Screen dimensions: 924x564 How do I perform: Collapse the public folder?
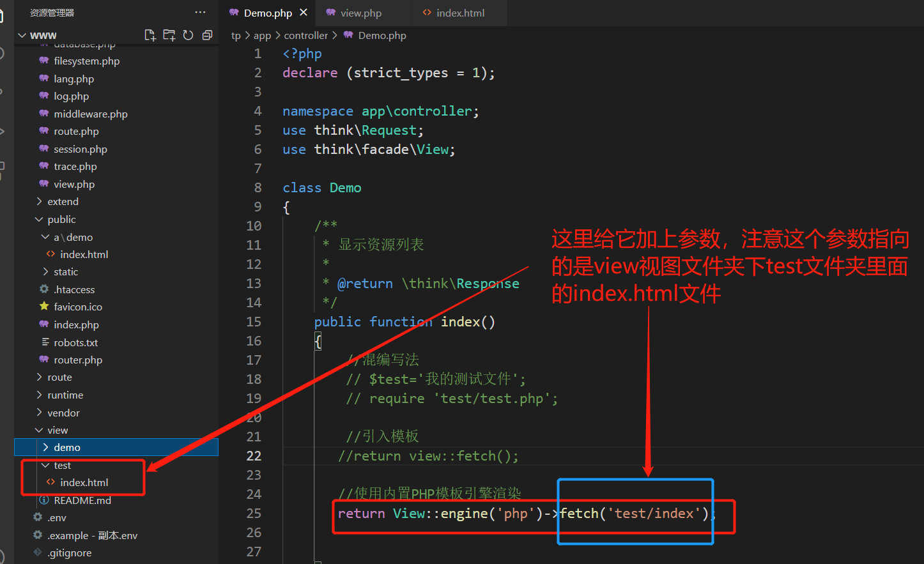61,219
